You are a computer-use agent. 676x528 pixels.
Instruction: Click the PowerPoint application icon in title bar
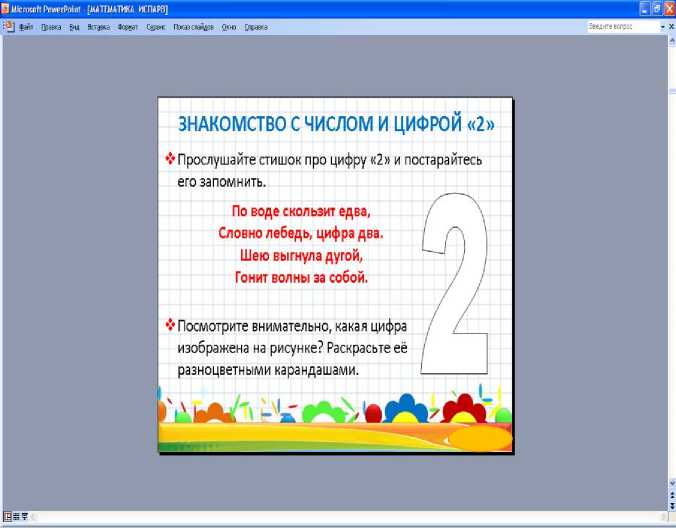pos(5,7)
